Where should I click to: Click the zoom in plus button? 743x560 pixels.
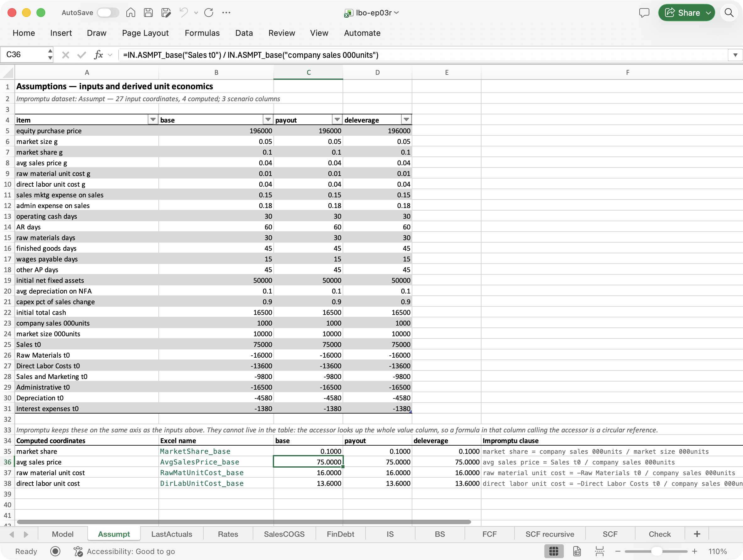tap(695, 551)
